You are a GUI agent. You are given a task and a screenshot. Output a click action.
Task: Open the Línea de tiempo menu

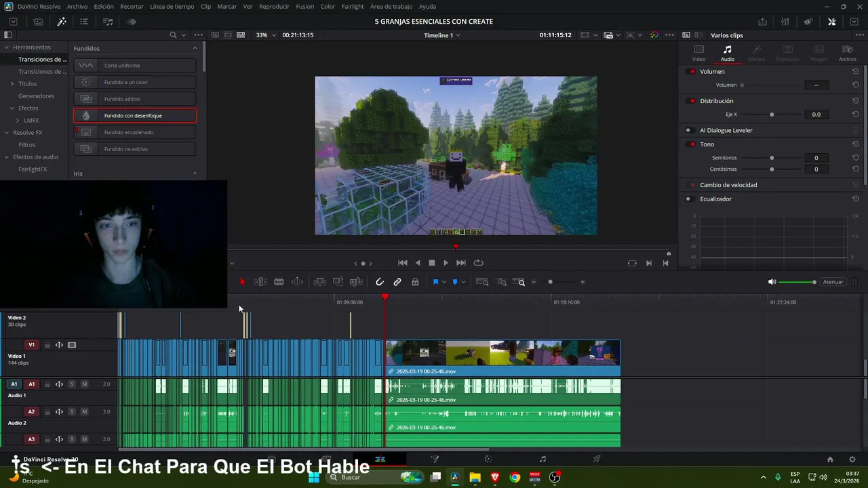[172, 6]
